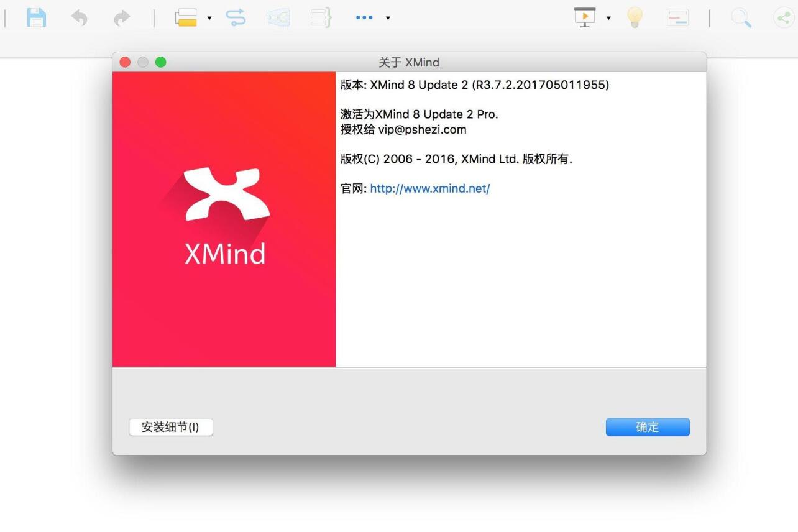Open the search tool

tap(741, 17)
